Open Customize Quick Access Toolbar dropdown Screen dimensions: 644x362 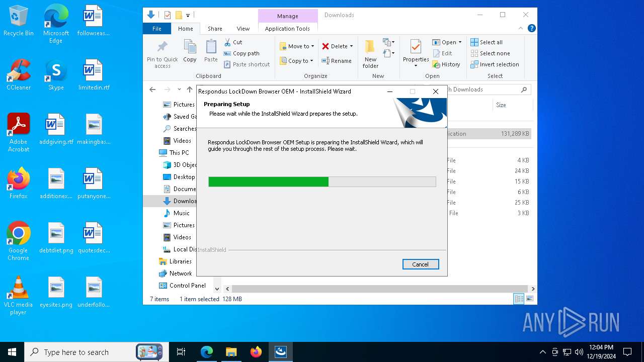click(x=188, y=15)
